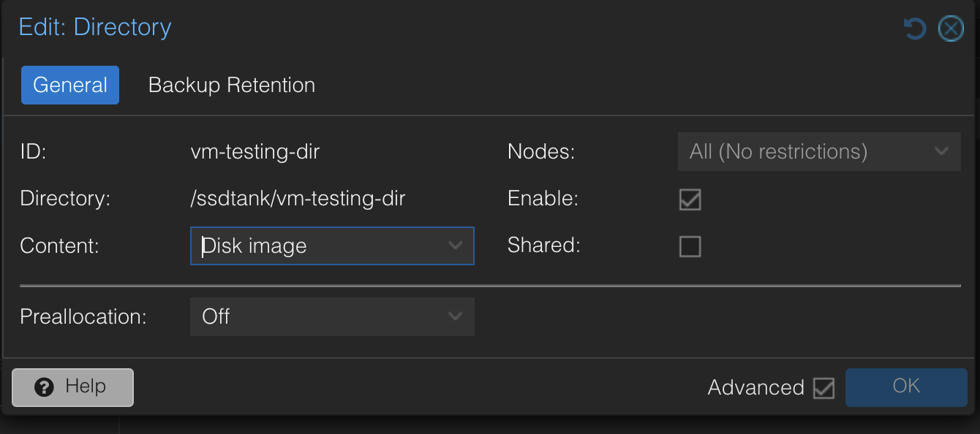Click the OK button

tap(906, 387)
